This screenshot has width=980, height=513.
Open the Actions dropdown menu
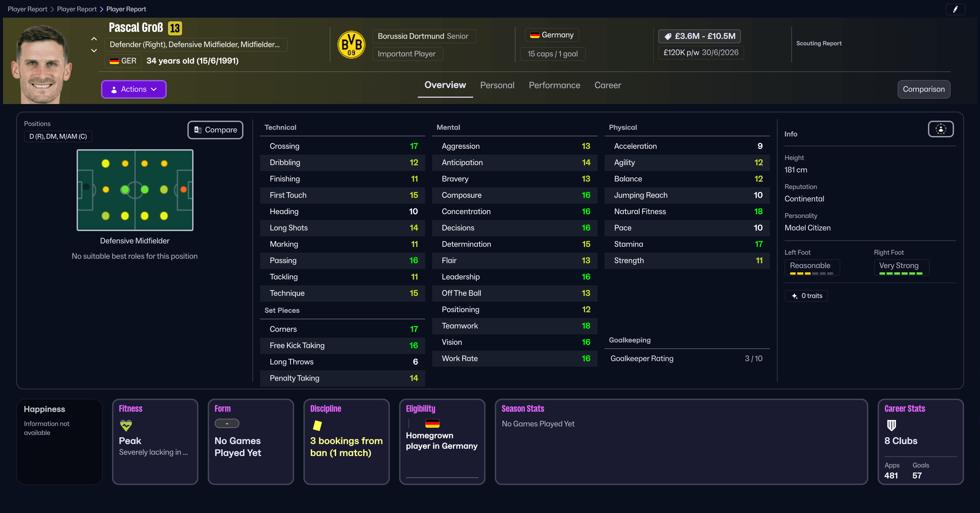(134, 89)
